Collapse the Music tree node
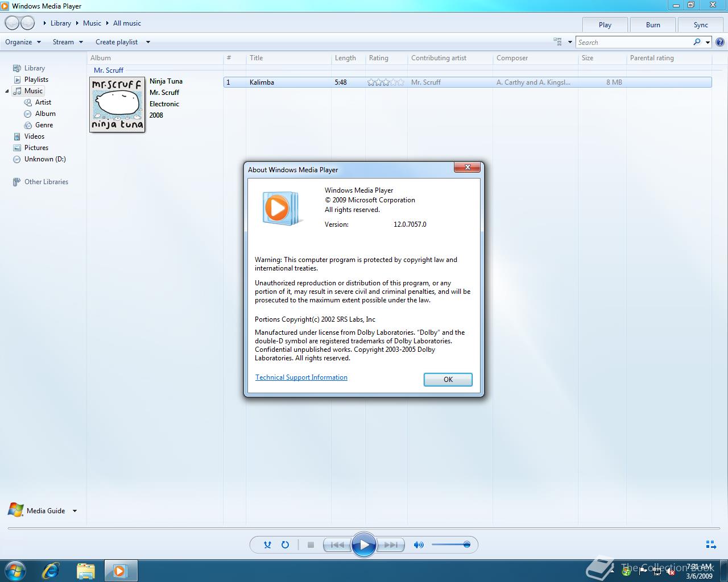Image resolution: width=728 pixels, height=582 pixels. [7, 91]
